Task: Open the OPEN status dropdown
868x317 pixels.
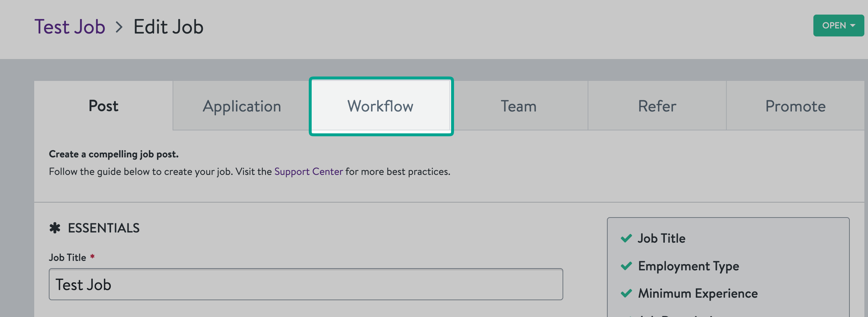Action: [839, 26]
